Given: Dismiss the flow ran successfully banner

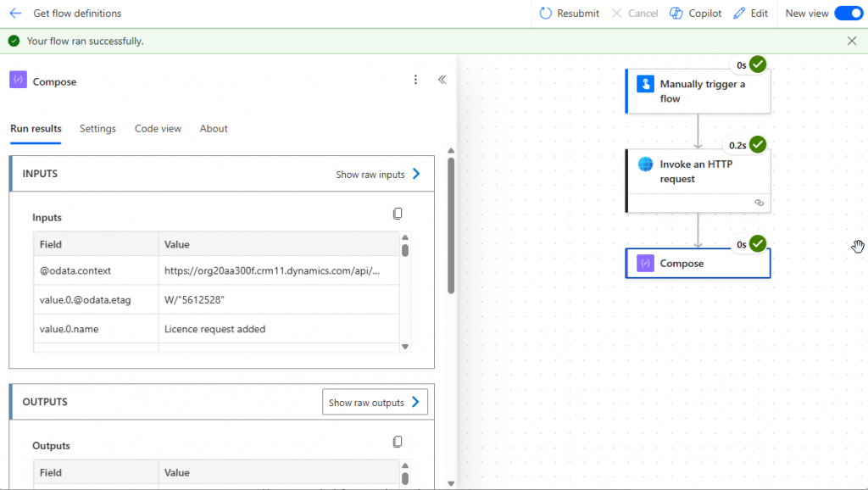Looking at the screenshot, I should 852,41.
